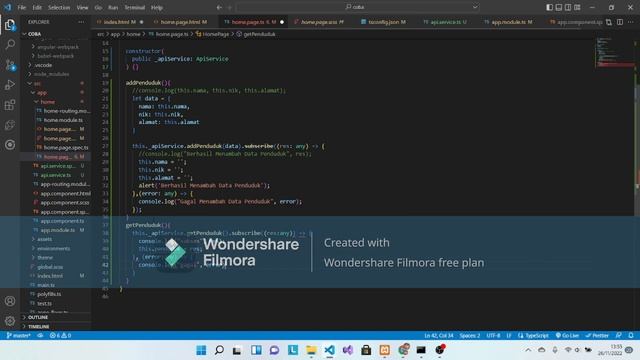This screenshot has height=360, width=640.
Task: Open the notifications bell
Action: (631, 336)
